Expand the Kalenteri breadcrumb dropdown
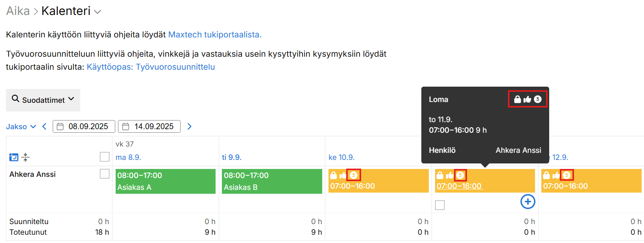 pos(98,12)
